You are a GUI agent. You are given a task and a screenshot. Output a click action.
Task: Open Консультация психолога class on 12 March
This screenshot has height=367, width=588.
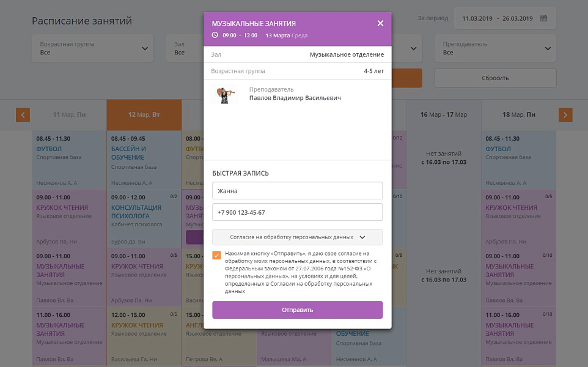144,219
